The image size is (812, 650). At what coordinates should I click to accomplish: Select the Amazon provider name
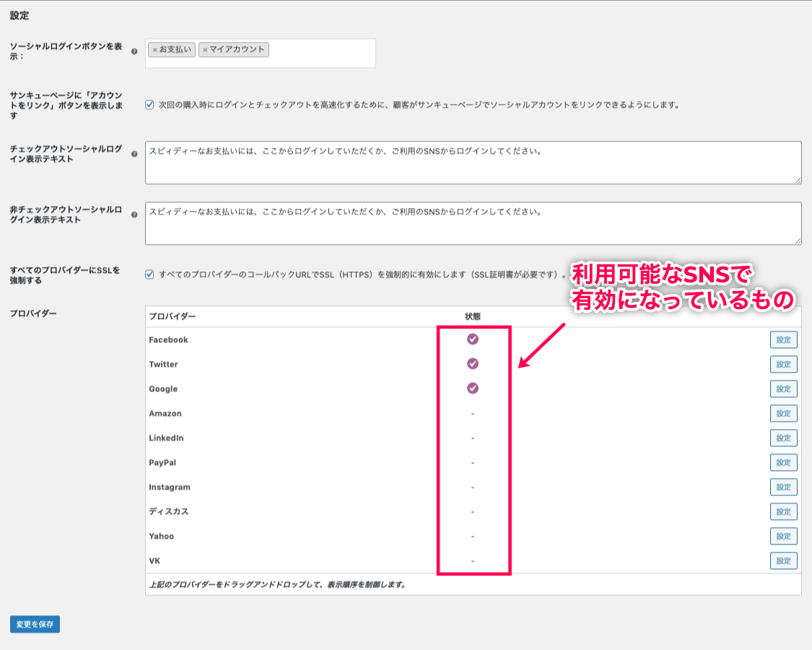click(165, 414)
